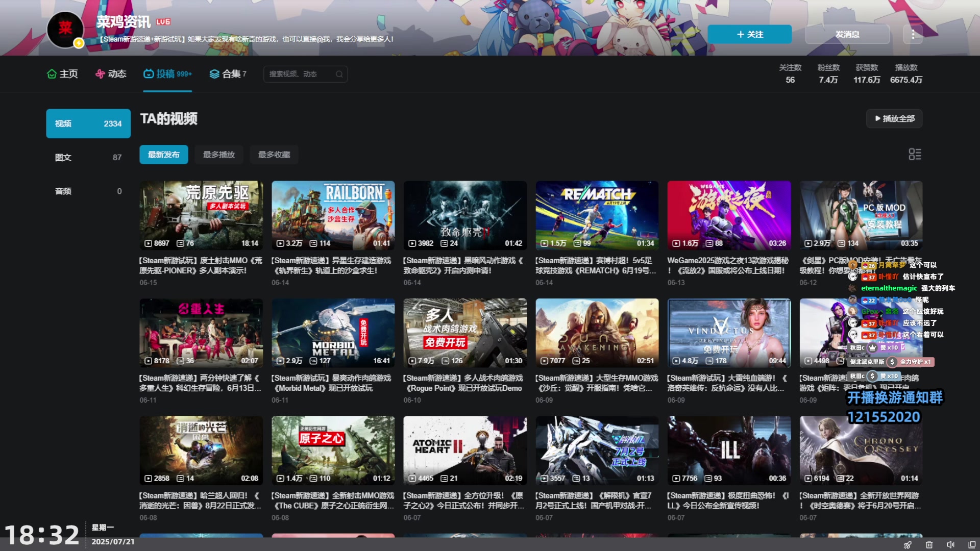
Task: Click title 废土射击MMO《荒原先驱-PIONER》
Action: tap(201, 265)
